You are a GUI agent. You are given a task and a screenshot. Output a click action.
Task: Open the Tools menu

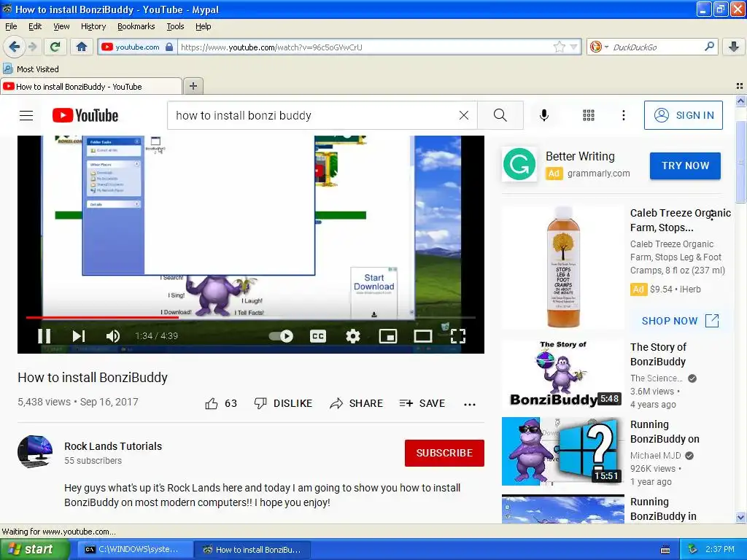(x=175, y=27)
